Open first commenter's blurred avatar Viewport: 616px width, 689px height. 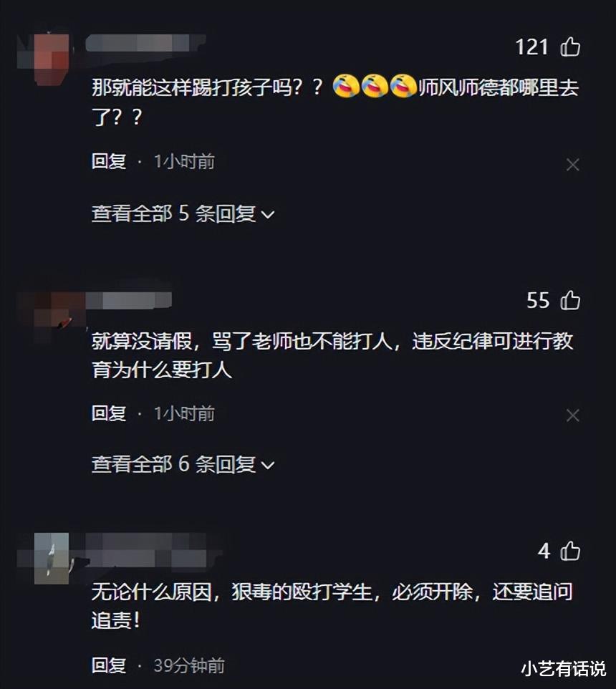coord(51,59)
